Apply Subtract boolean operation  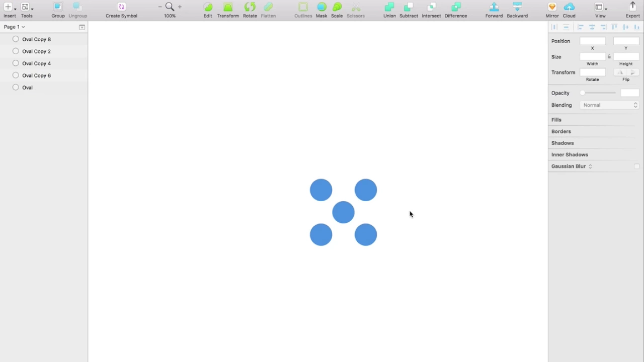click(409, 10)
